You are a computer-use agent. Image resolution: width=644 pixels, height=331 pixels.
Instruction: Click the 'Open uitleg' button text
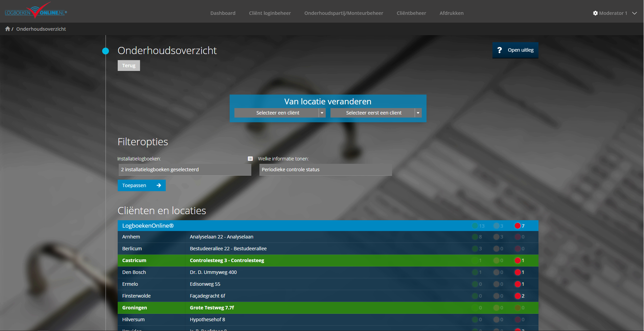[521, 50]
